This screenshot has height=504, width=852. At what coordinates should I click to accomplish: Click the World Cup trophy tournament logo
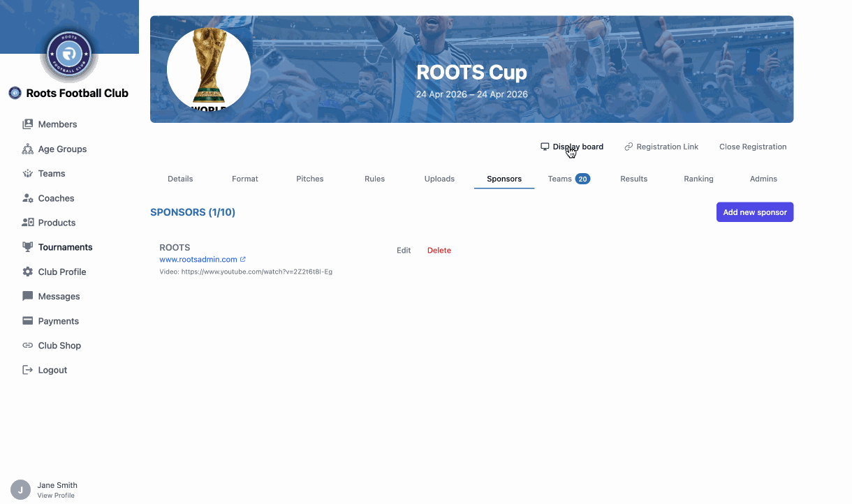(x=209, y=69)
